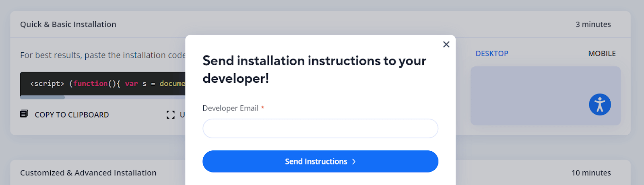
Task: Click the popup heading about installation instructions
Action: (x=314, y=69)
